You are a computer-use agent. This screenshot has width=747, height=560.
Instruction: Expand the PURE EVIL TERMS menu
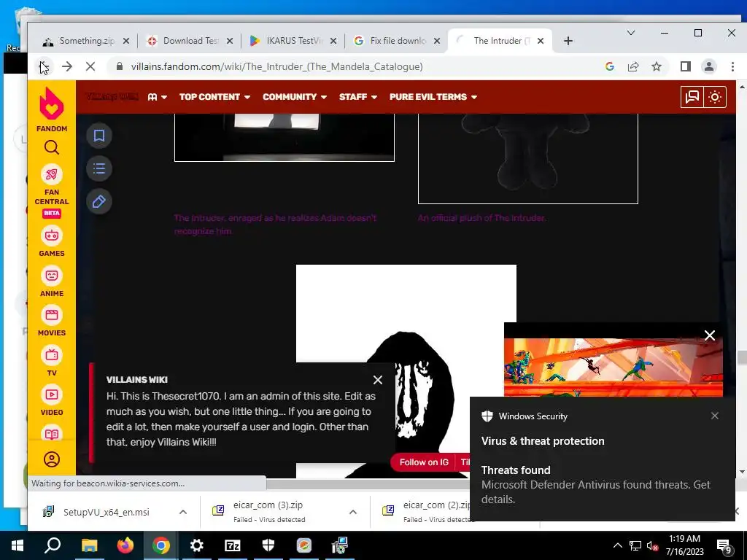click(x=433, y=97)
